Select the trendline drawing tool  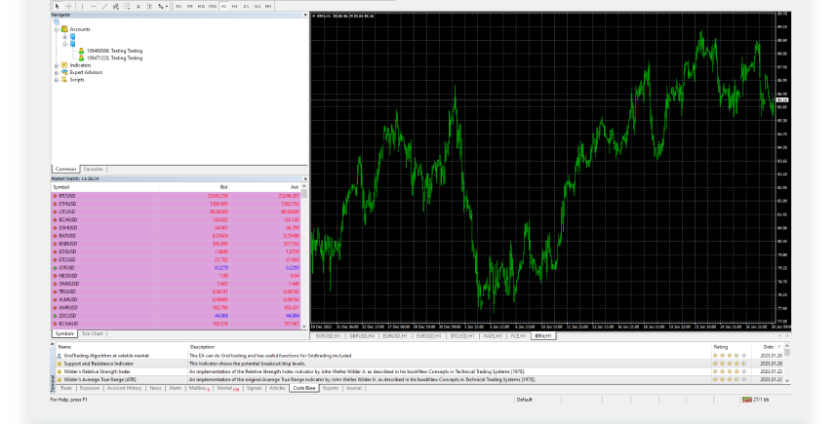[104, 6]
